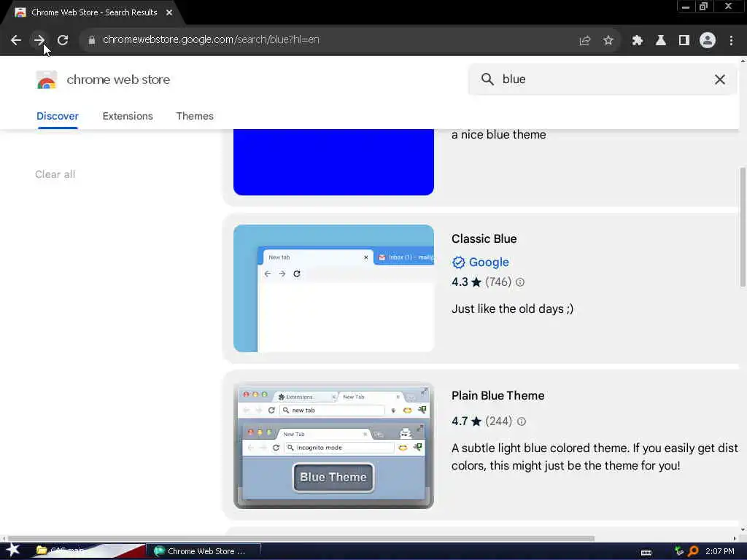This screenshot has width=747, height=560.
Task: Open the Classic Blue theme title
Action: (x=484, y=238)
